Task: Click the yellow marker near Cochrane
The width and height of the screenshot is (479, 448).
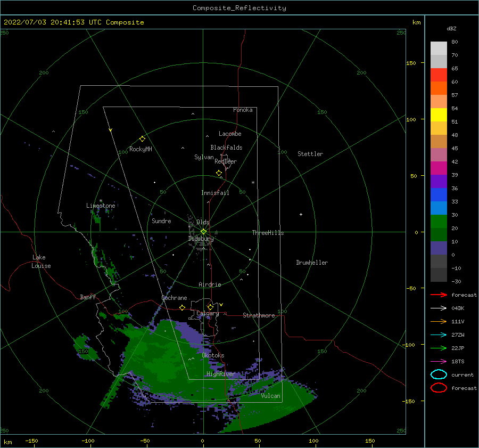Action: [183, 308]
